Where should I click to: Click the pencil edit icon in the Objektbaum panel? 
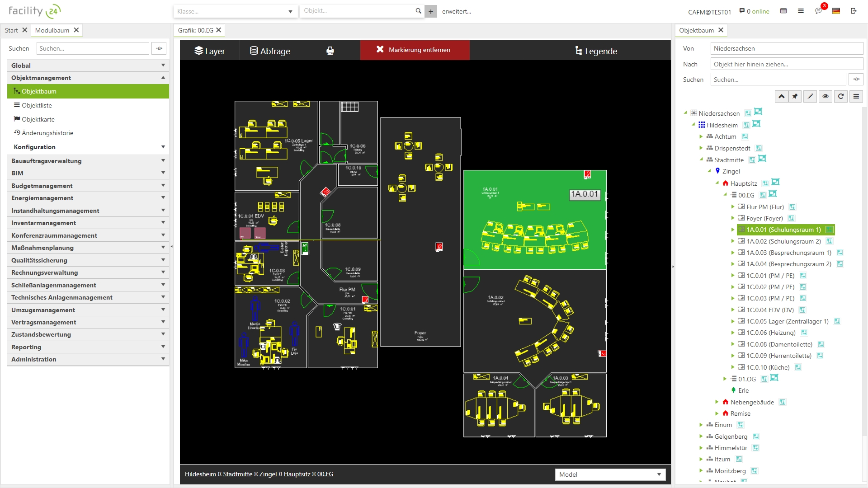(x=810, y=96)
